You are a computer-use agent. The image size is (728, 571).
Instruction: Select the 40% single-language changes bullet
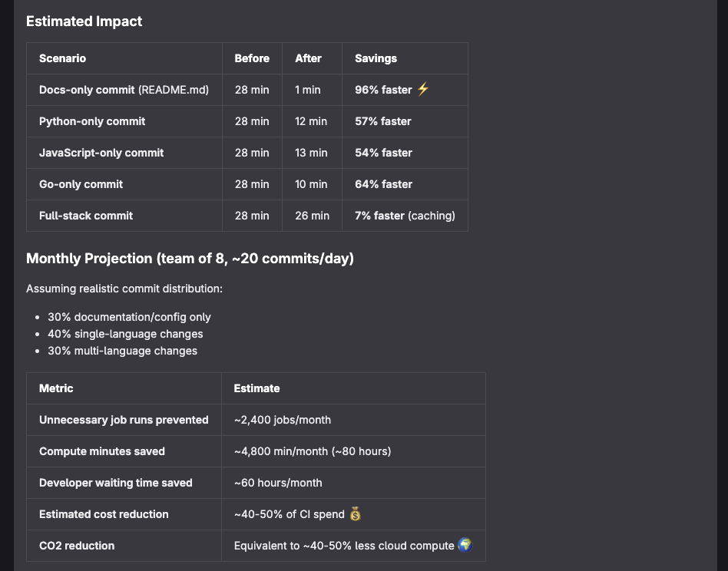pyautogui.click(x=125, y=334)
